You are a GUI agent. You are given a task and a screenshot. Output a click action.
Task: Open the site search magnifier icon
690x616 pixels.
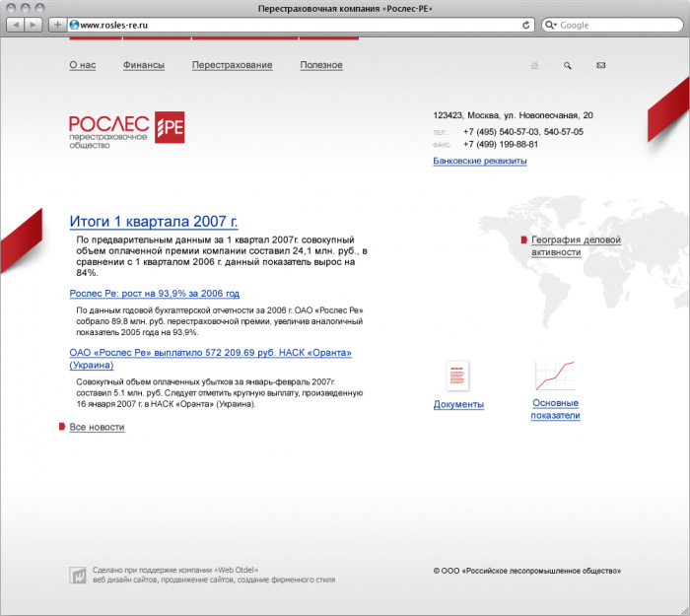point(568,66)
